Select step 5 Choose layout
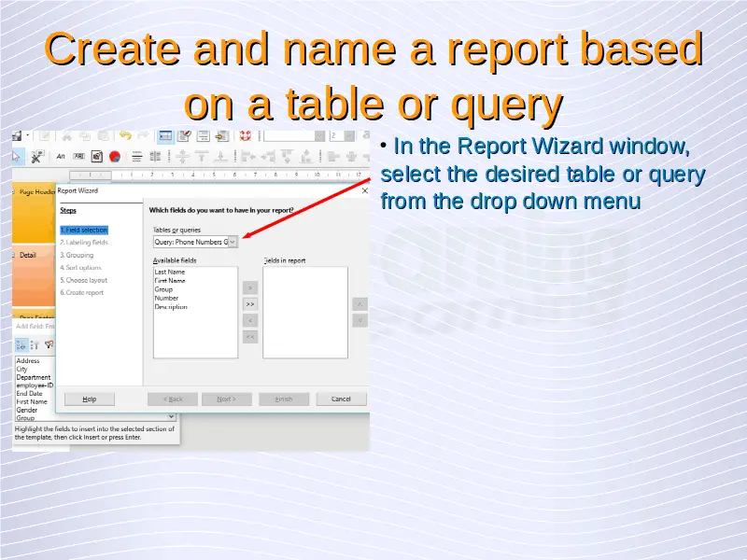 tap(84, 280)
